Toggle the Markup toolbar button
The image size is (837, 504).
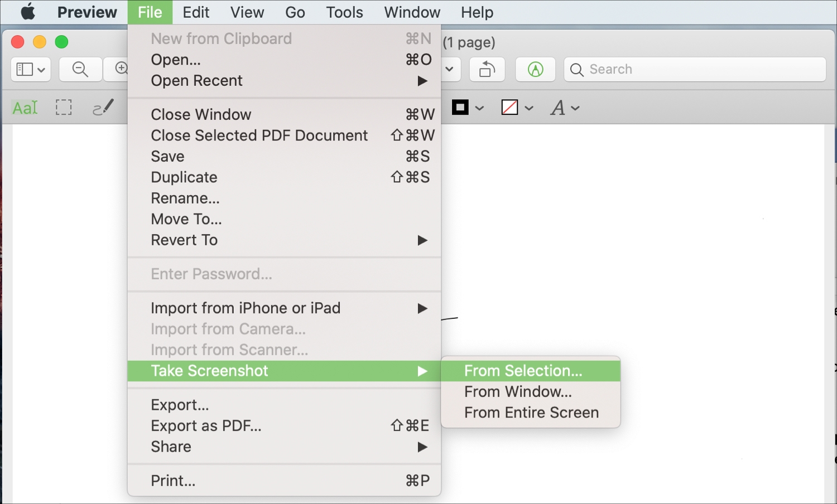coord(535,69)
